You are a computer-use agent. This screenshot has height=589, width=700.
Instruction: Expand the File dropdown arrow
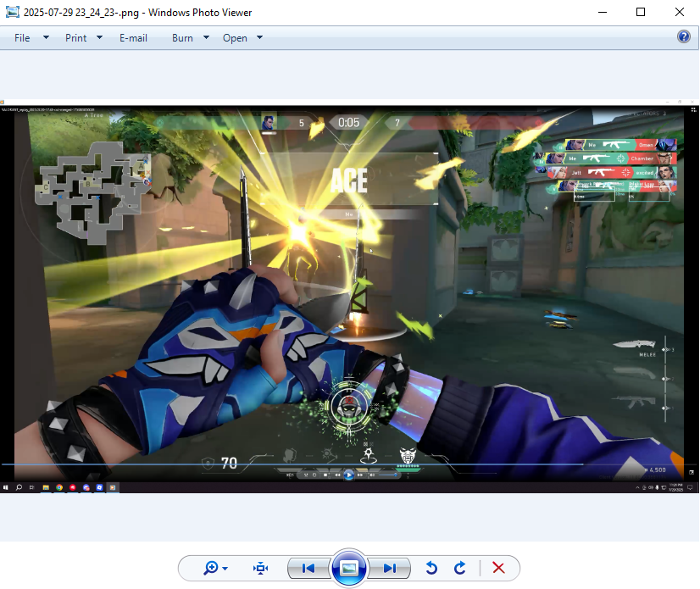46,38
